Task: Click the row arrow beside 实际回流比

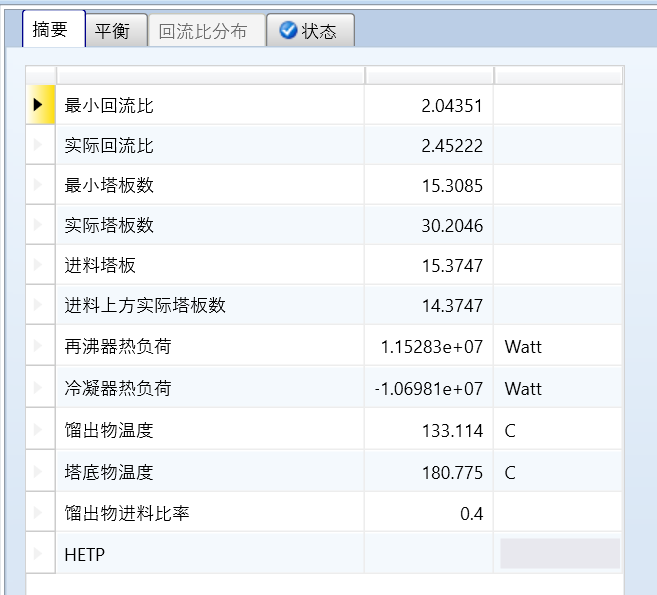Action: [x=39, y=146]
